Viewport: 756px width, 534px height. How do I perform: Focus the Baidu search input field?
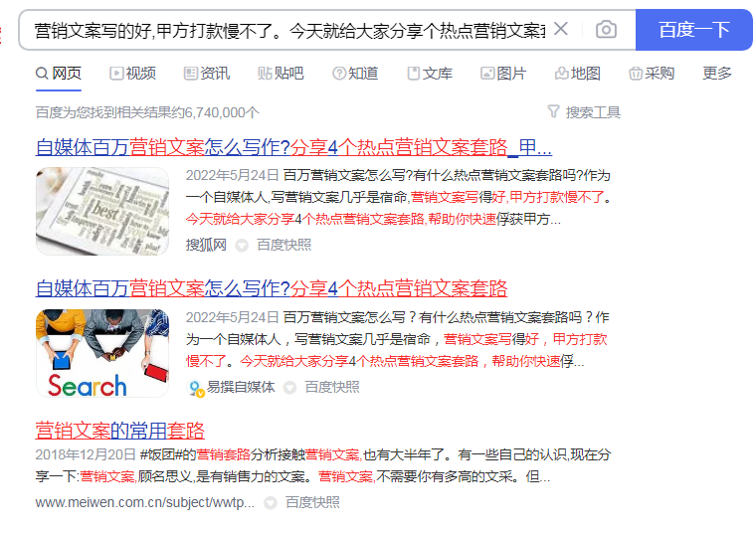click(x=289, y=31)
